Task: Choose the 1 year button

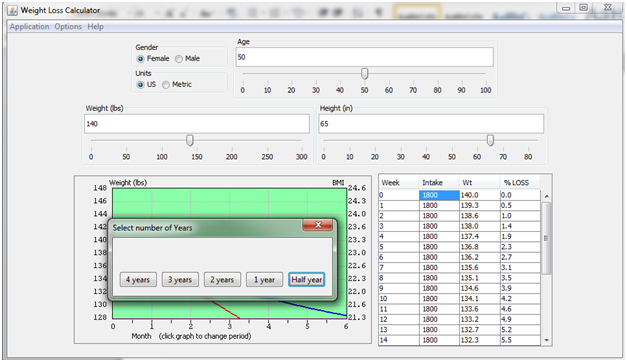Action: (x=264, y=280)
